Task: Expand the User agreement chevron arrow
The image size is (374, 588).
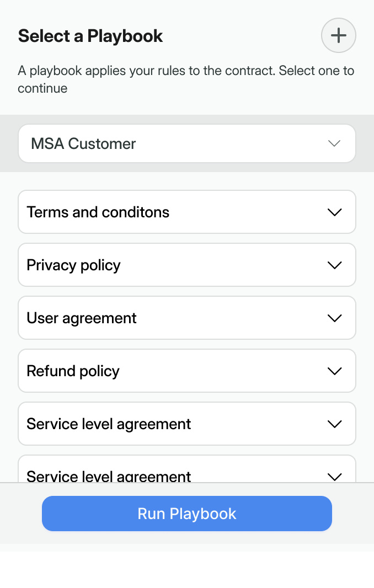Action: (334, 318)
